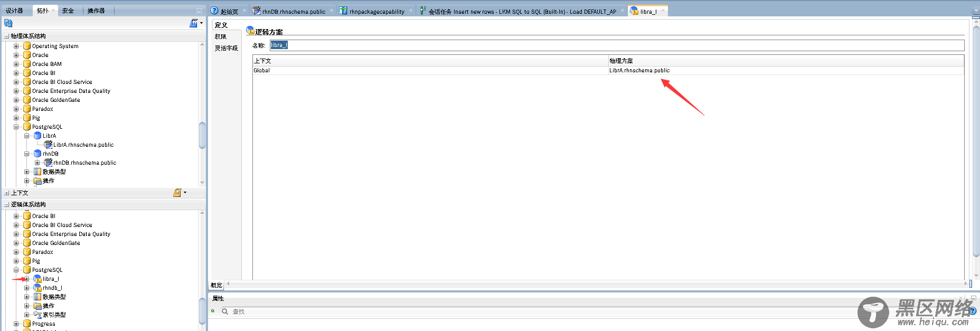Viewport: 980px width, 331px height.
Task: Collapse the 逻辑体系结构 section
Action: pyautogui.click(x=7, y=205)
